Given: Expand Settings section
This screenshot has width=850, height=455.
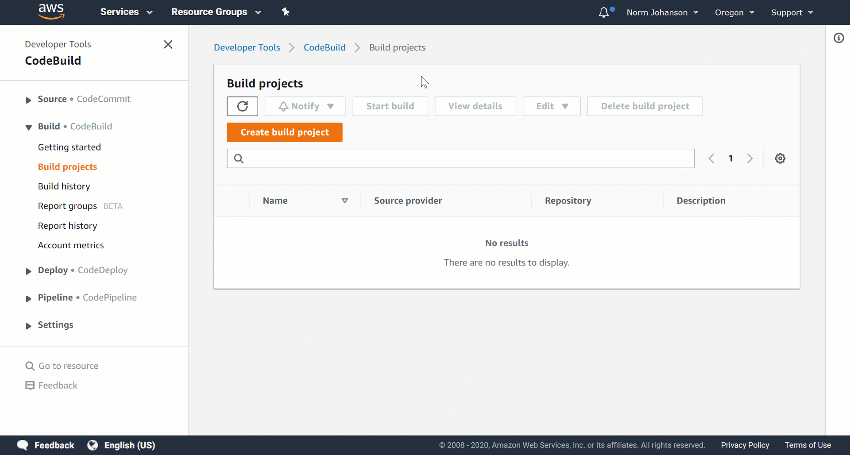Looking at the screenshot, I should pos(29,325).
